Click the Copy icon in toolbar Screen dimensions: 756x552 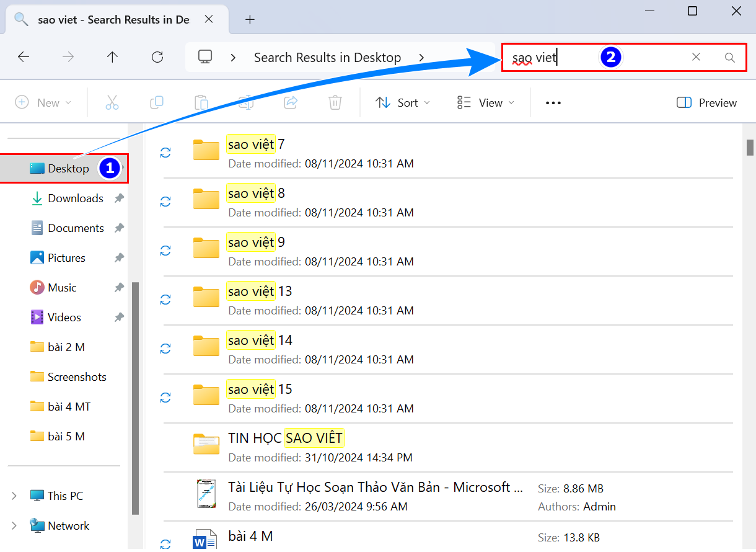(157, 102)
